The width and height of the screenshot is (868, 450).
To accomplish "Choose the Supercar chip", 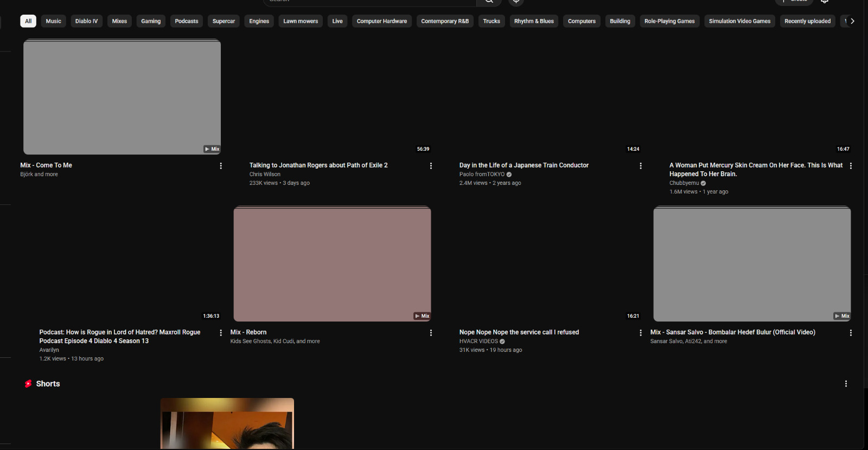I will pyautogui.click(x=224, y=21).
